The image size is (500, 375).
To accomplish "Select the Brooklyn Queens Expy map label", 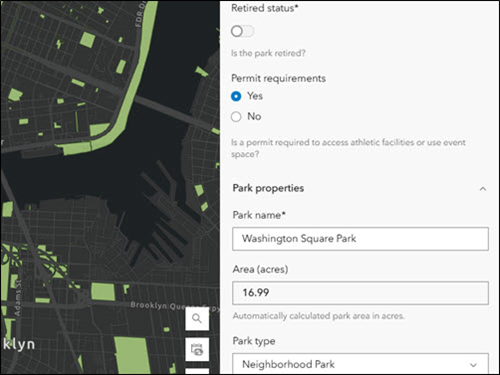I will [x=175, y=307].
